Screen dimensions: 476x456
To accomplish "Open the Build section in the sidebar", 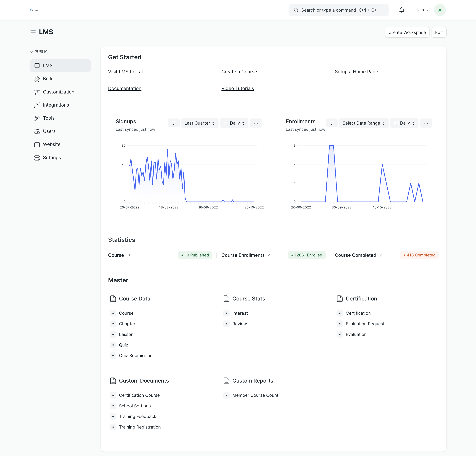I will click(48, 79).
